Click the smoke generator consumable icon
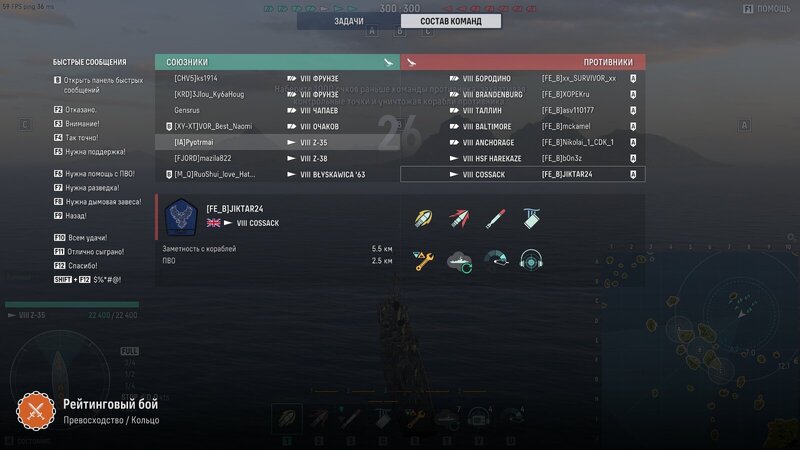 (x=460, y=261)
